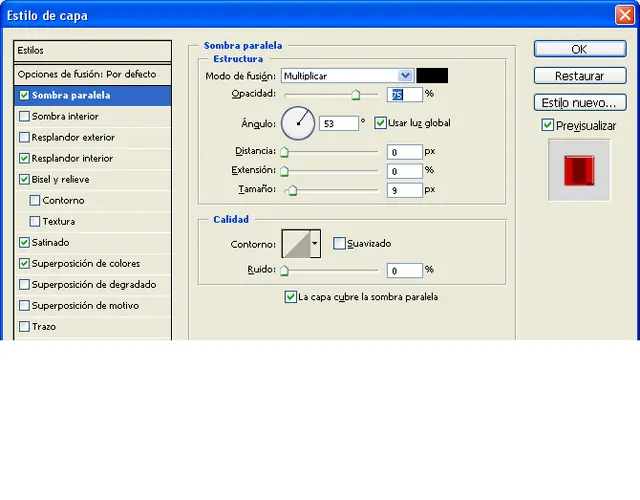This screenshot has height=500, width=640.
Task: Open the Modo de fusión dropdown
Action: point(348,76)
